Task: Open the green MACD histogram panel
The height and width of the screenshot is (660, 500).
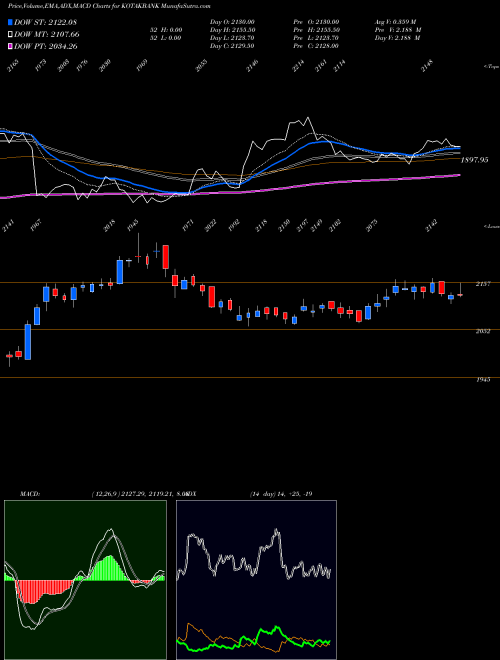Action: pyautogui.click(x=85, y=580)
